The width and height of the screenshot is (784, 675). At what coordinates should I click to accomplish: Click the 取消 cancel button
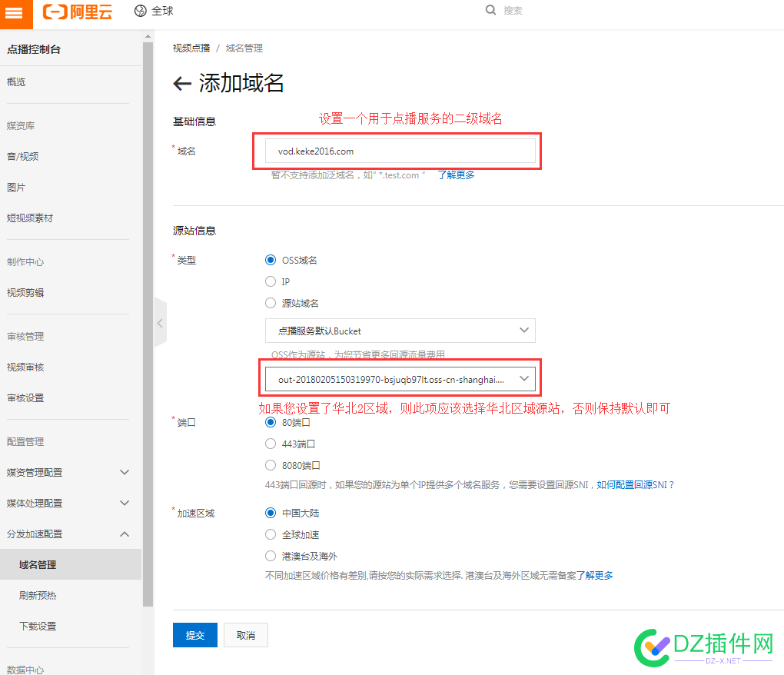(245, 635)
